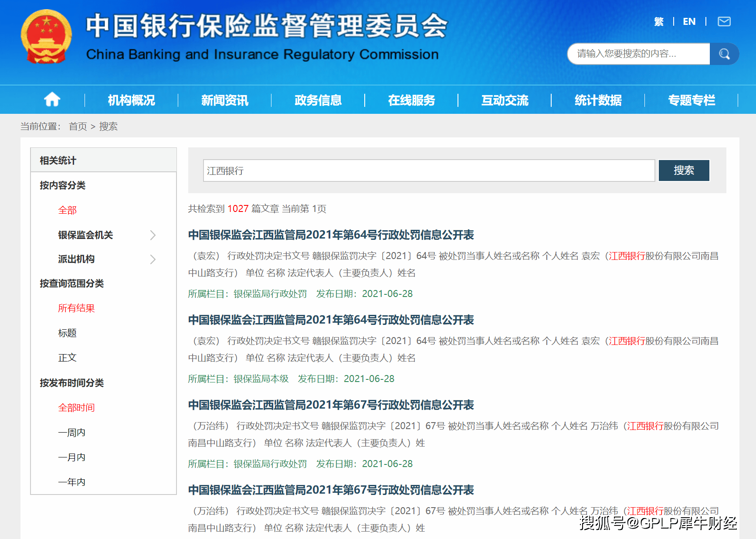Viewport: 756px width, 539px height.
Task: Click the 搜索 breadcrumb item
Action: pos(108,126)
